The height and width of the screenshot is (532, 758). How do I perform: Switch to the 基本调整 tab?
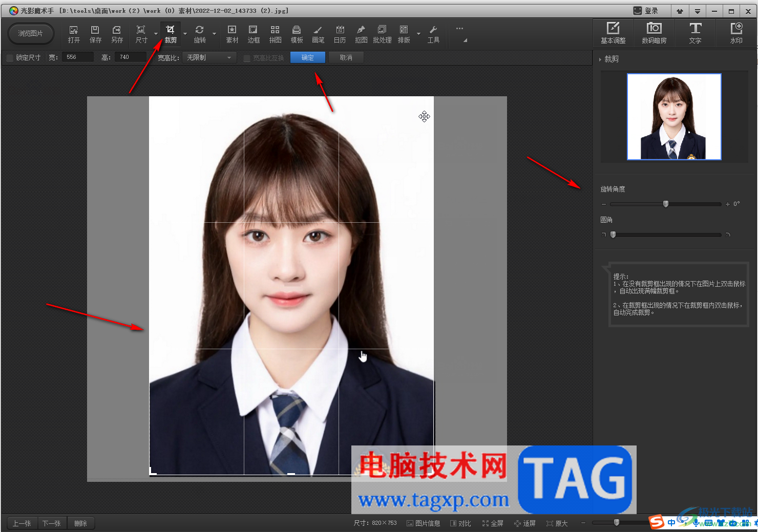[x=613, y=33]
